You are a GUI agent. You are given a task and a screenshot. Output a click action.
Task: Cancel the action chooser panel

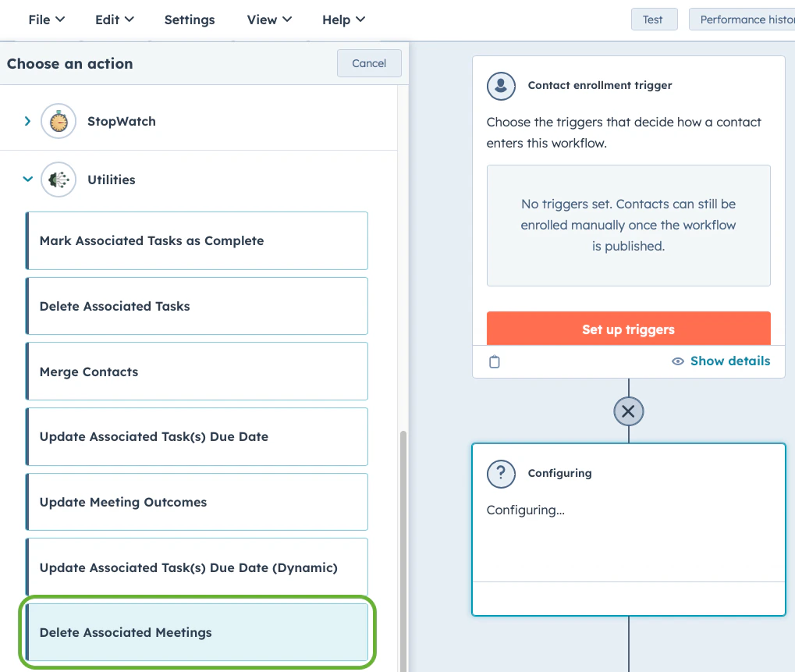(369, 63)
